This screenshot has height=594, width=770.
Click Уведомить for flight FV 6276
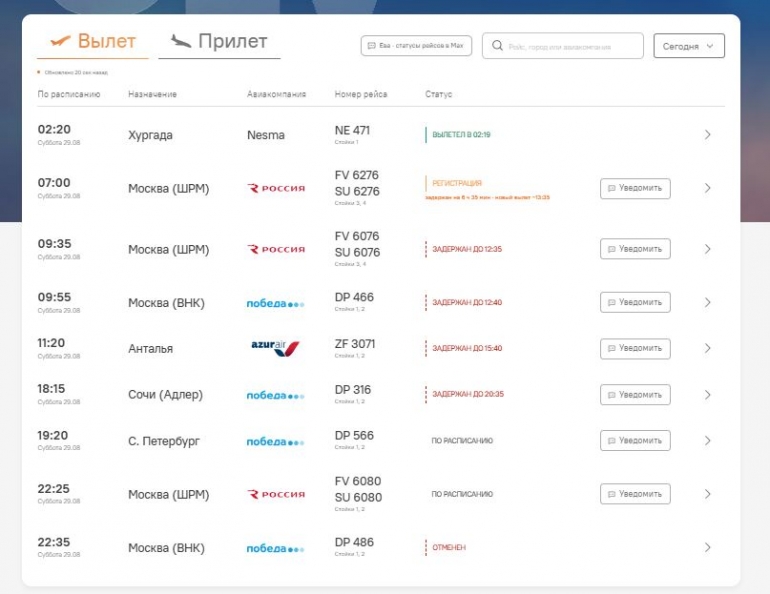635,189
